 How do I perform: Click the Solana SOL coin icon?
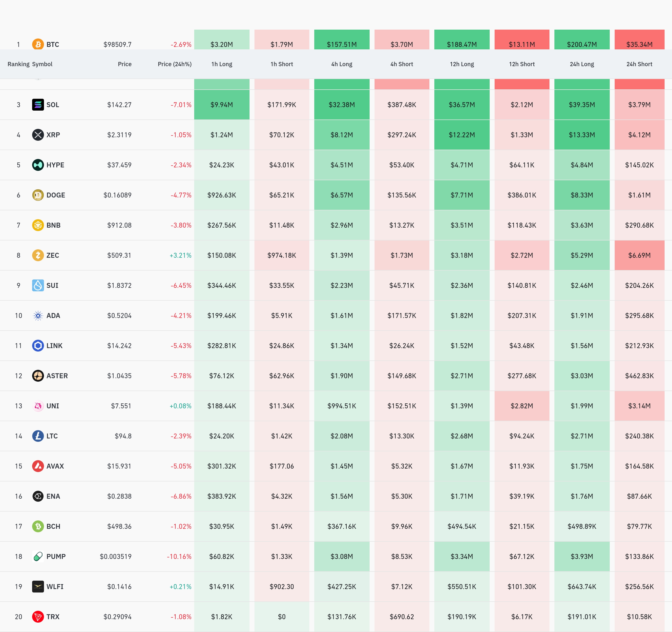[38, 105]
